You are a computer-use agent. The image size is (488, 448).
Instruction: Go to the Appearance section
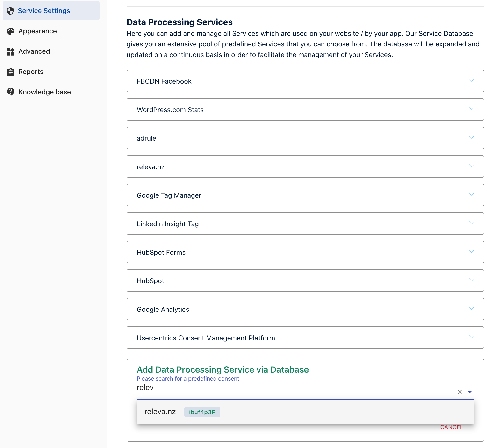(x=37, y=31)
